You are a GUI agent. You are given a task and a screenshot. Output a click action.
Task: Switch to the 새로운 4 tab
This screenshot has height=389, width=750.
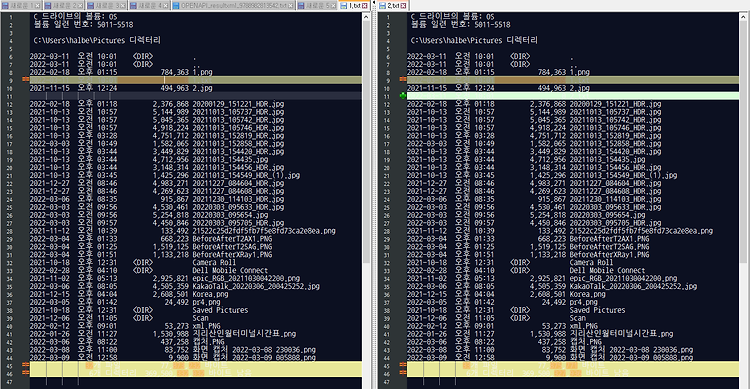coord(149,5)
